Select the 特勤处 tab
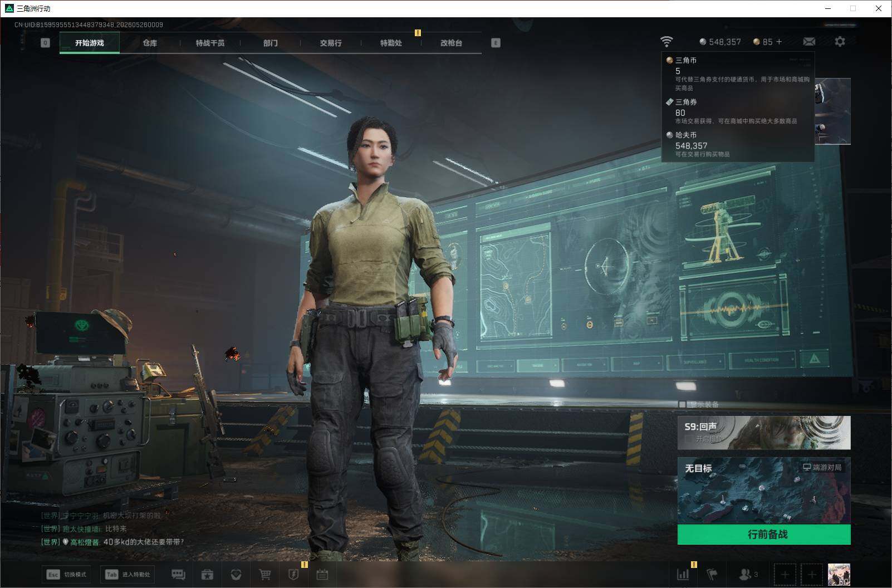 (x=391, y=43)
